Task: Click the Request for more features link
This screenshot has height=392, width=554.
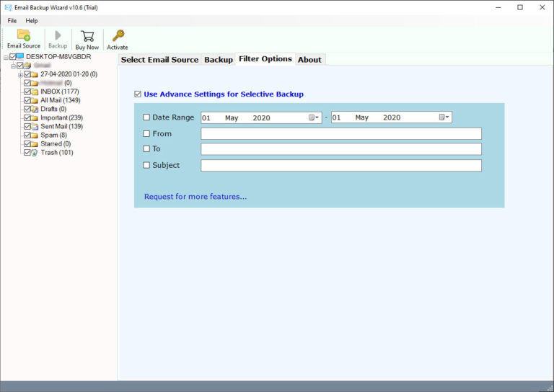Action: [195, 197]
